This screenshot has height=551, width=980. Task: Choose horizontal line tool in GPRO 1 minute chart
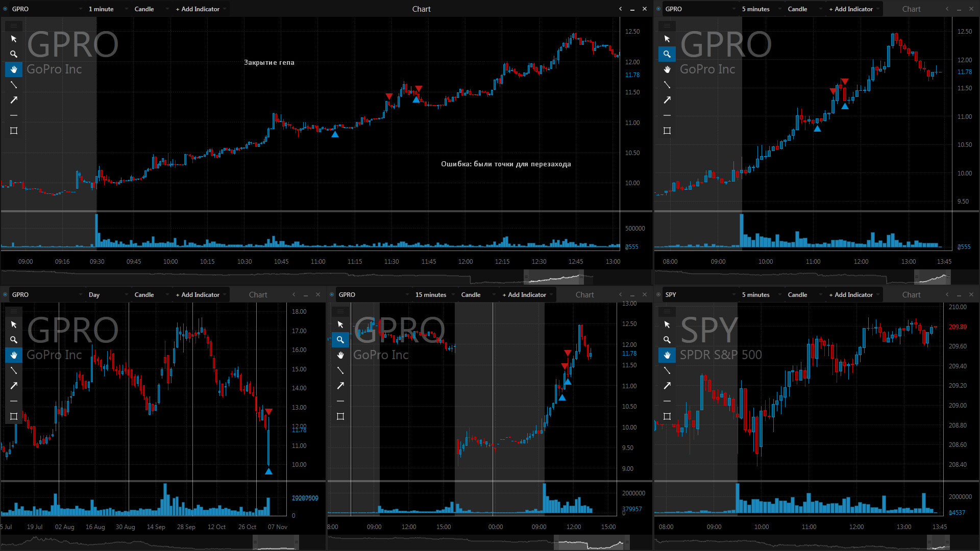[14, 115]
